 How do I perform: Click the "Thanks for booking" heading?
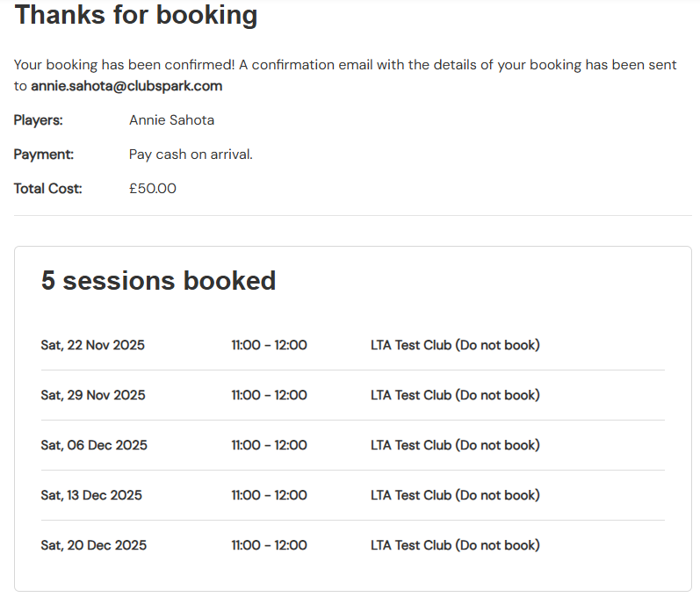pos(136,15)
